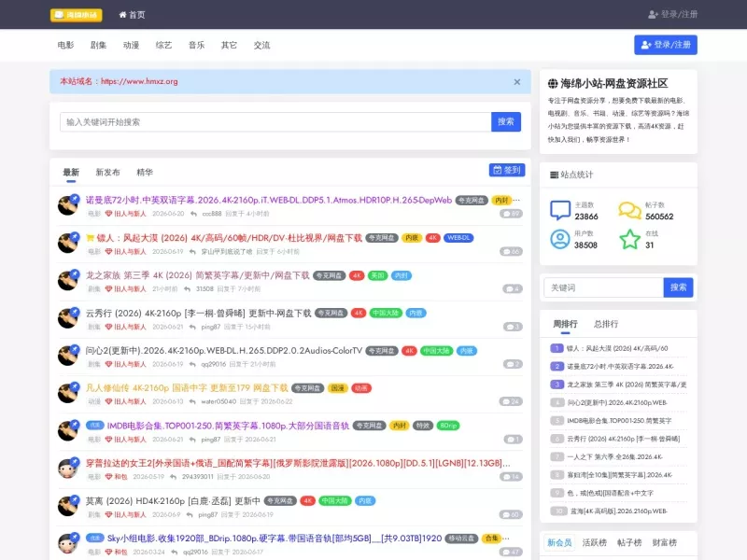Click author 和包 on 穿普拉达的女王2 post

coord(121,477)
